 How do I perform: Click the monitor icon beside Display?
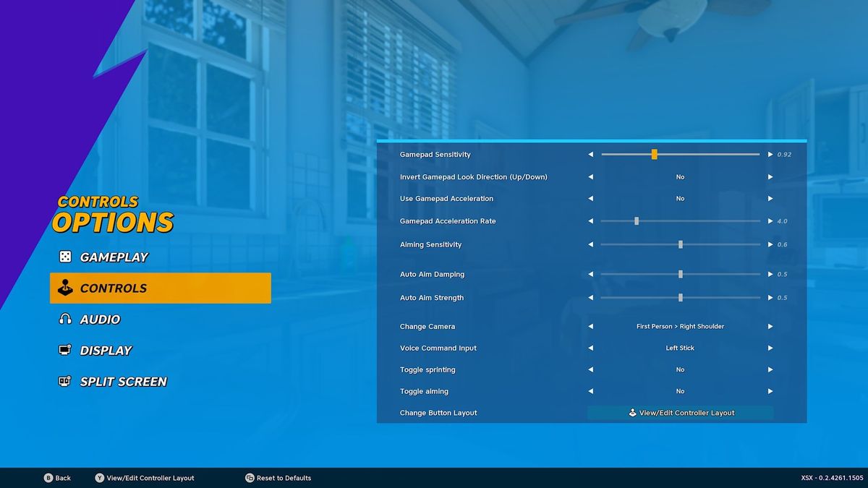(x=65, y=350)
